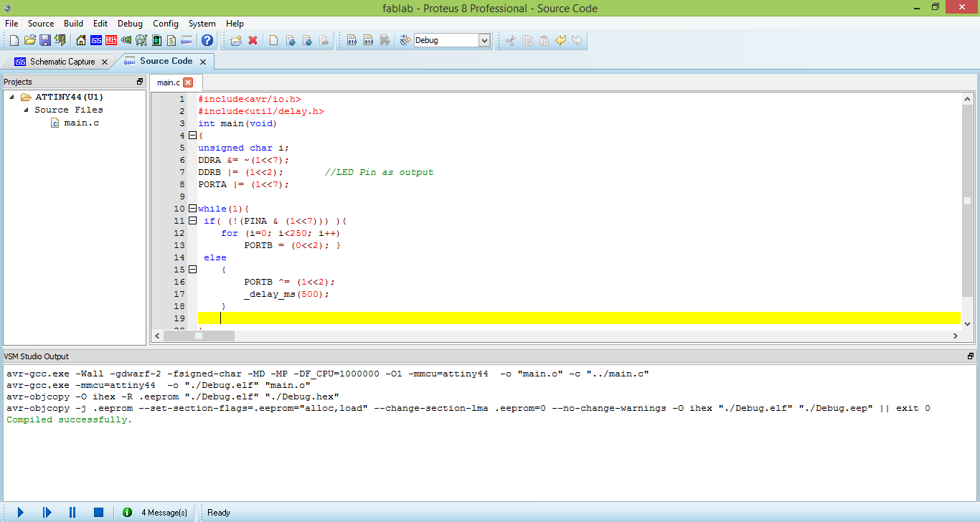Open project using the folder icon

[29, 40]
